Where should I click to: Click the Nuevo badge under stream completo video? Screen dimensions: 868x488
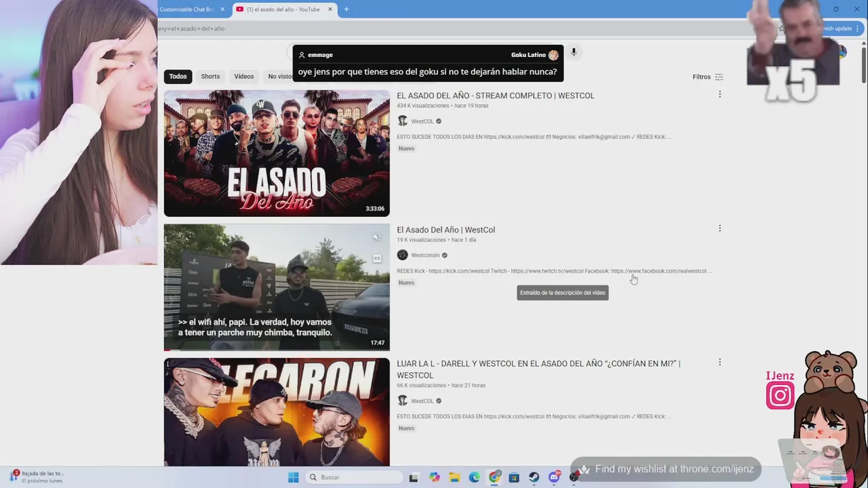406,148
